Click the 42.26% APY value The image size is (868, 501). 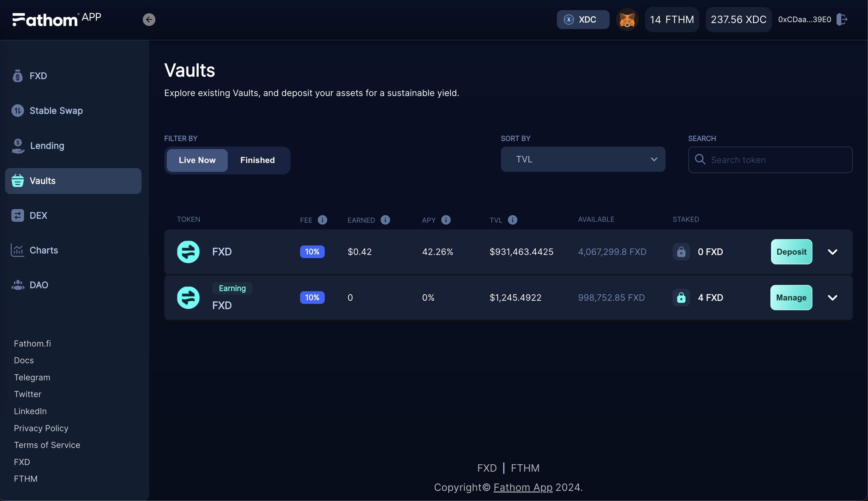[x=437, y=252]
